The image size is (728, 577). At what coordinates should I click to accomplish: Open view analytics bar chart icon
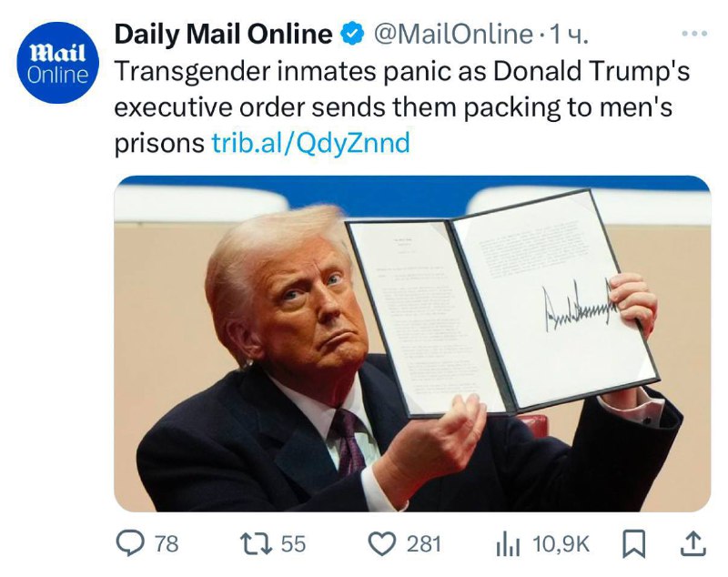[x=508, y=544]
